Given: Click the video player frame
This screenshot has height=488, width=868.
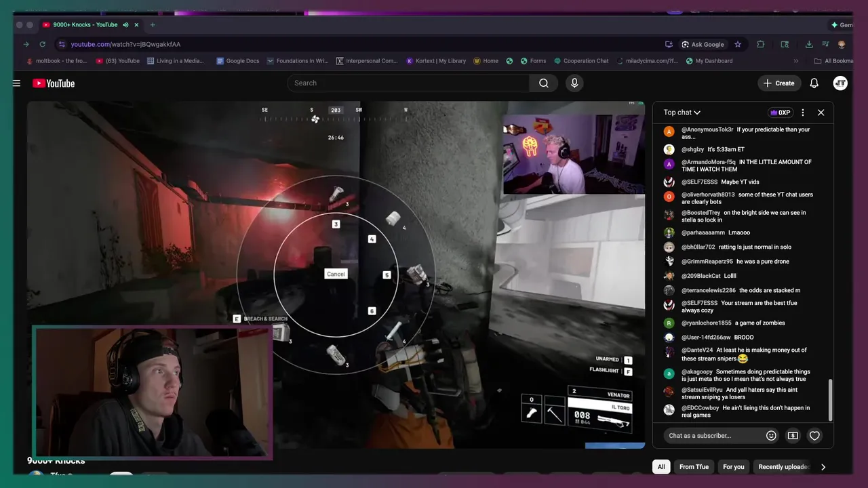Looking at the screenshot, I should [336, 274].
